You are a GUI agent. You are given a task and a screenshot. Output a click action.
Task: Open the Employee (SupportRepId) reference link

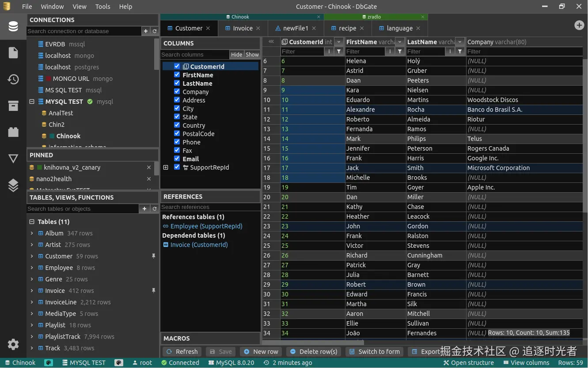206,226
